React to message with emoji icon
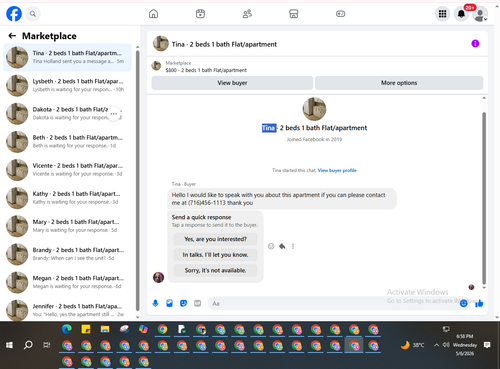This screenshot has width=500, height=369. pos(271,246)
